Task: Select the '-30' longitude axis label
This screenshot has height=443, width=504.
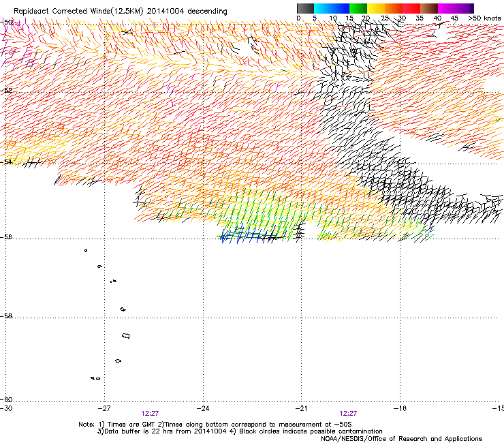Action: tap(6, 408)
